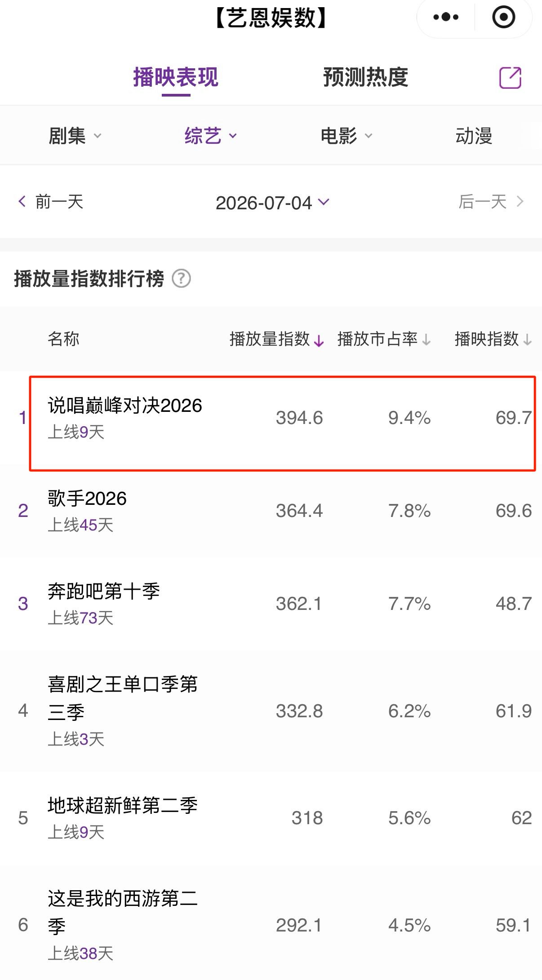Go to next day 后一天
The image size is (542, 980).
[x=491, y=202]
